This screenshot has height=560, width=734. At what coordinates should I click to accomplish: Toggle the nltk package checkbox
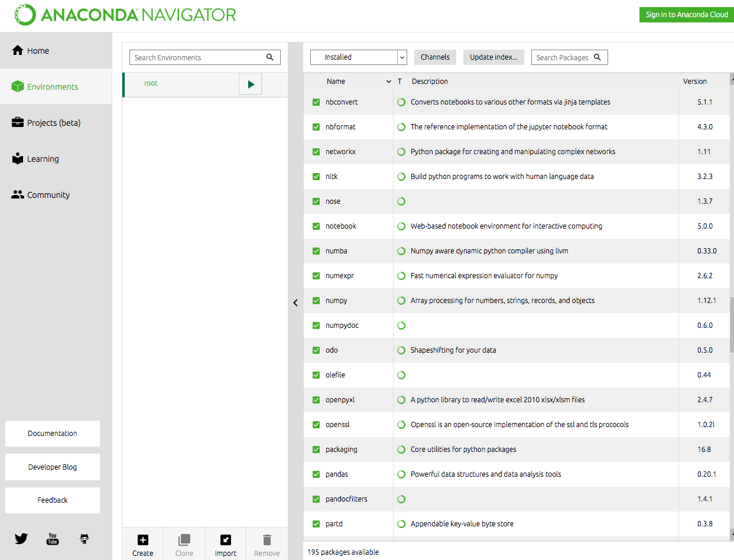(x=316, y=177)
